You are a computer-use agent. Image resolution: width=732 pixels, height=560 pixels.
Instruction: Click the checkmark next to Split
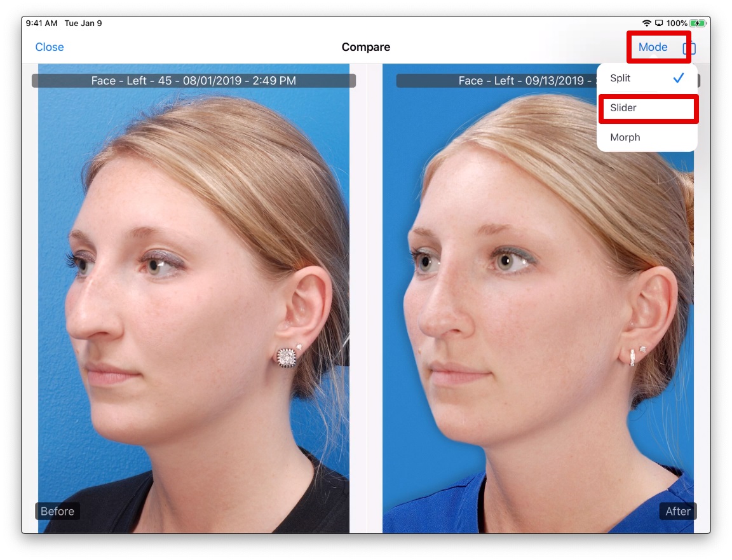(679, 78)
